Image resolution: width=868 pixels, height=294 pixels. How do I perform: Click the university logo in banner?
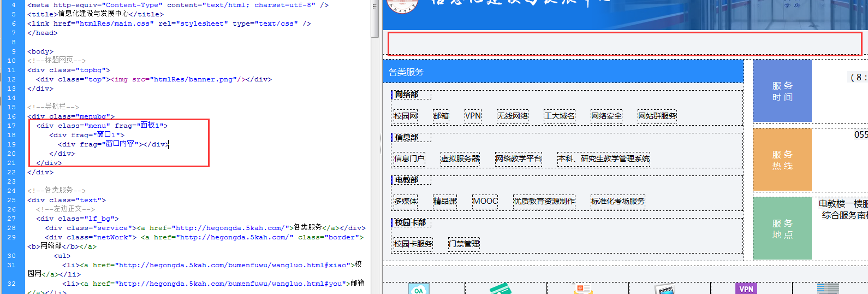(402, 5)
